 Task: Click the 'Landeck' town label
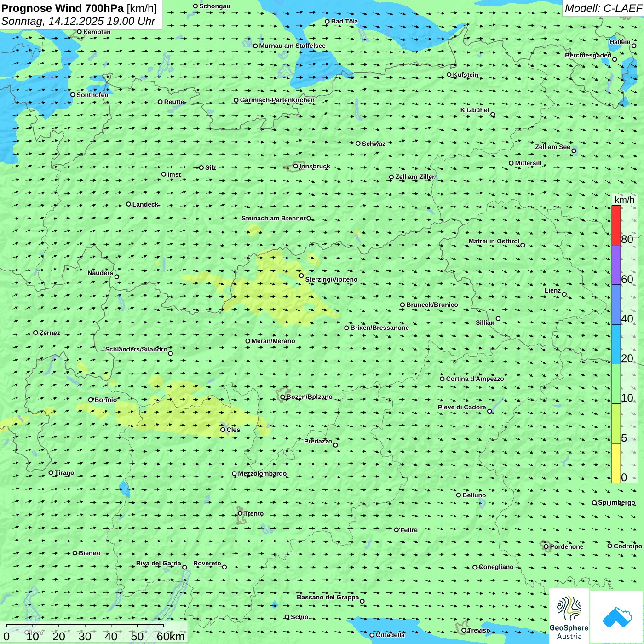click(145, 204)
